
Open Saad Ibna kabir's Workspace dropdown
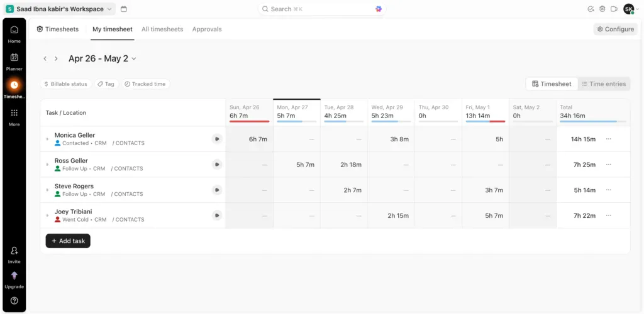pos(60,9)
